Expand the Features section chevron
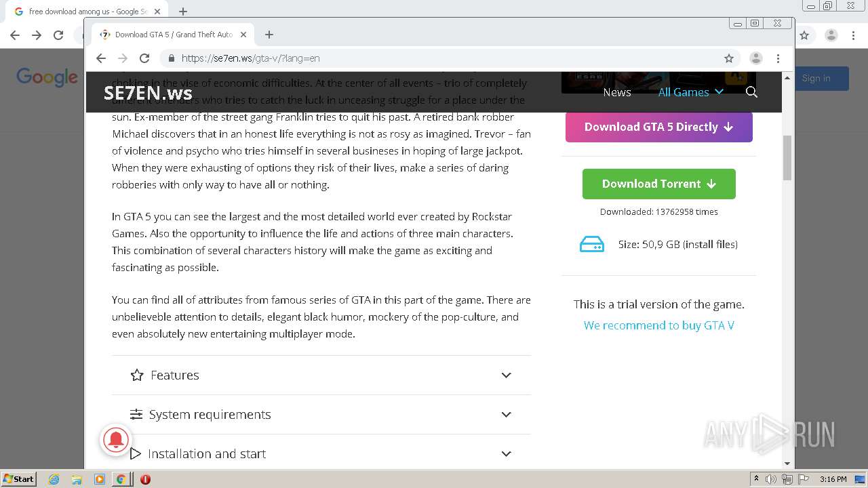Screen dimensions: 868x488 pyautogui.click(x=506, y=375)
